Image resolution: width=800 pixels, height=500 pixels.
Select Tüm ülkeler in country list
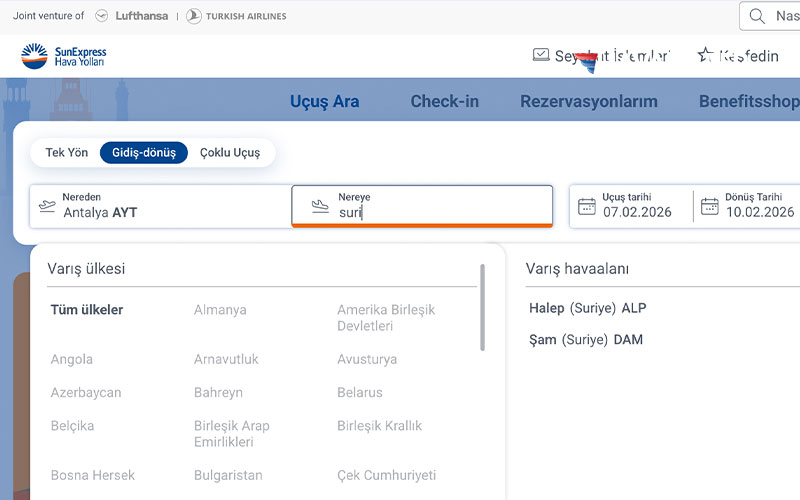[x=87, y=310]
